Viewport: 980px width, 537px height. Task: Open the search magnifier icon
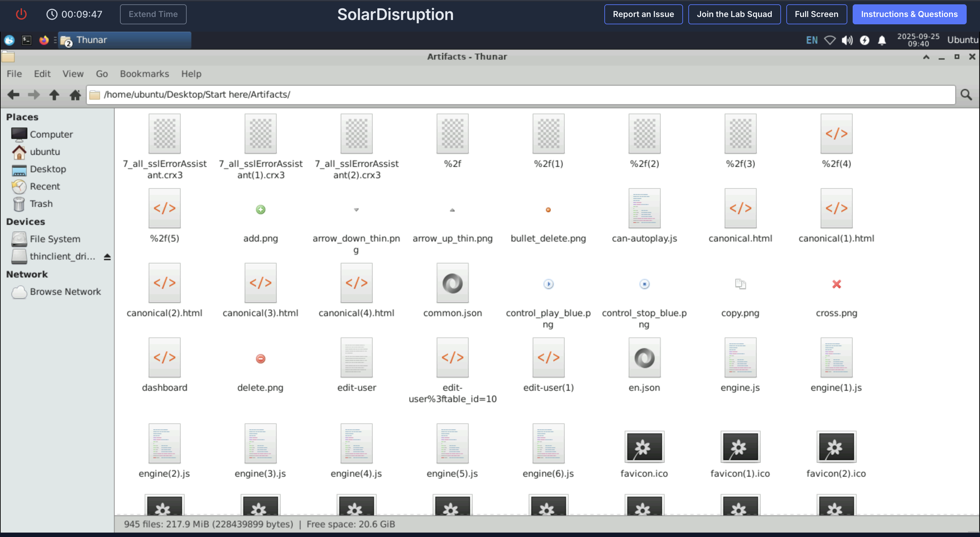coord(966,94)
